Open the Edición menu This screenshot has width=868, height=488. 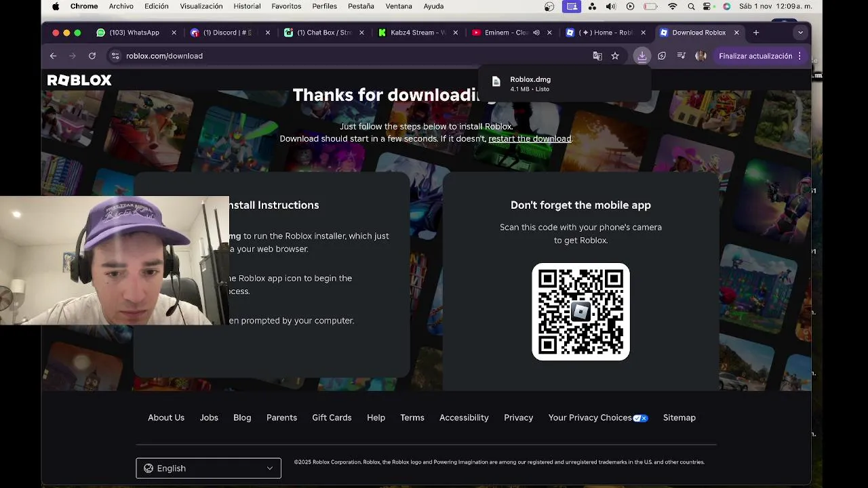157,6
